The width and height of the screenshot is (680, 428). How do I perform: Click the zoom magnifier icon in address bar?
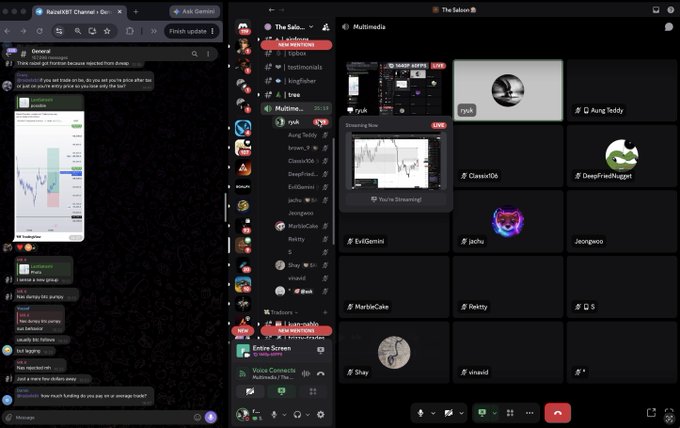[x=78, y=31]
